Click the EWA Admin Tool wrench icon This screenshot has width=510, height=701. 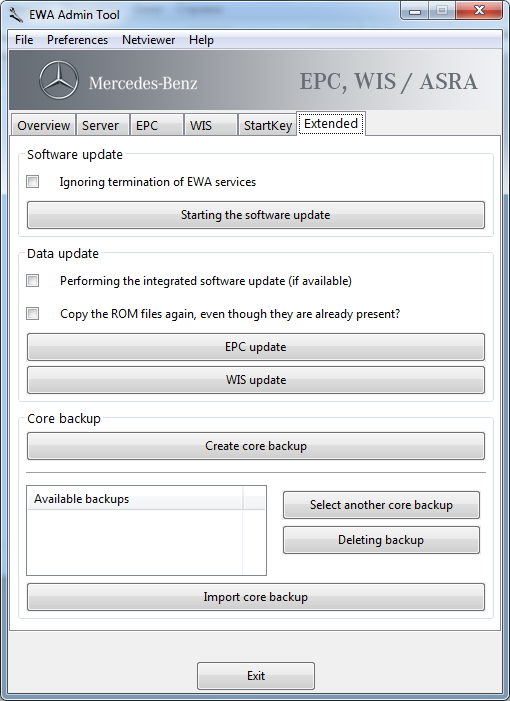pos(16,15)
